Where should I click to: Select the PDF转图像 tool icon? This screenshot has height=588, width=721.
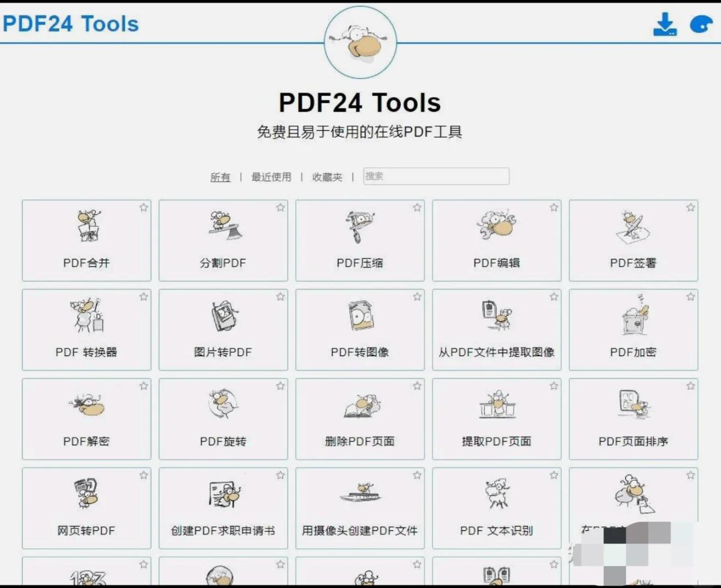360,315
